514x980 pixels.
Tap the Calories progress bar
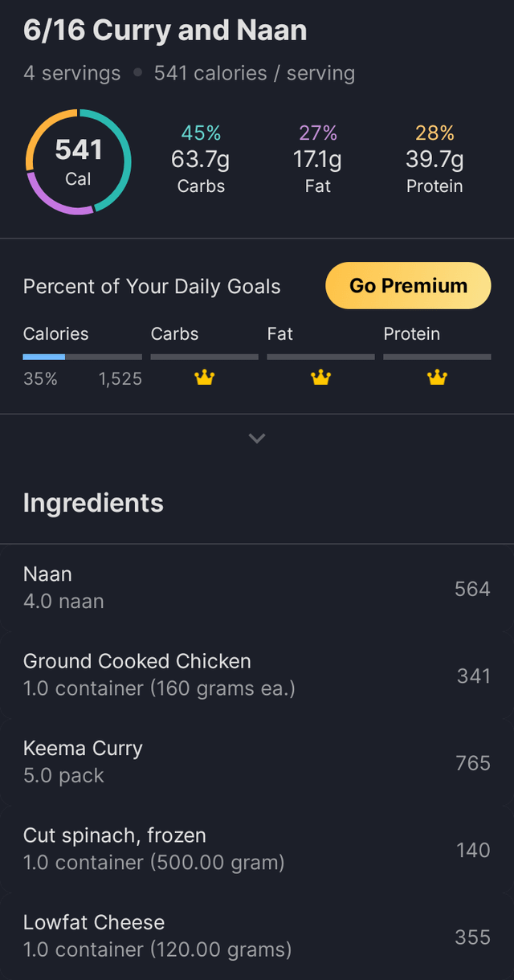coord(82,356)
